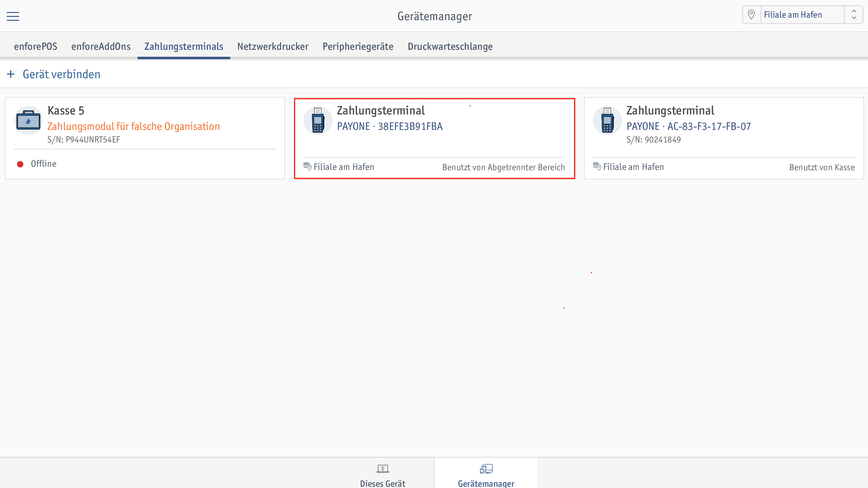Click the plus icon to add device
This screenshot has width=868, height=488.
pos(11,74)
